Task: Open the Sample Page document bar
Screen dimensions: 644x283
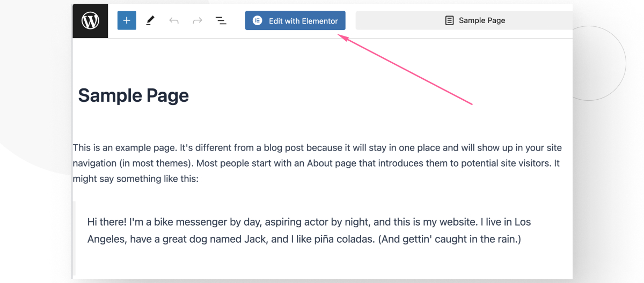Action: [464, 21]
